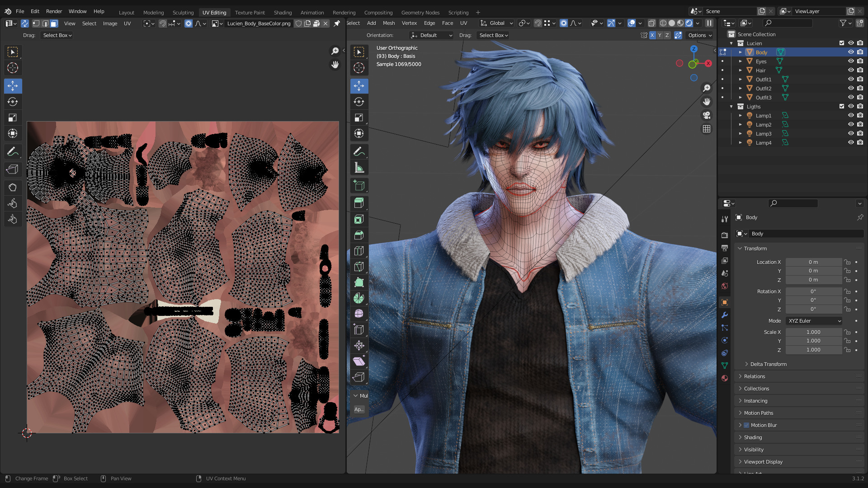The image size is (868, 488).
Task: Open the Orientation Default dropdown
Action: point(431,35)
